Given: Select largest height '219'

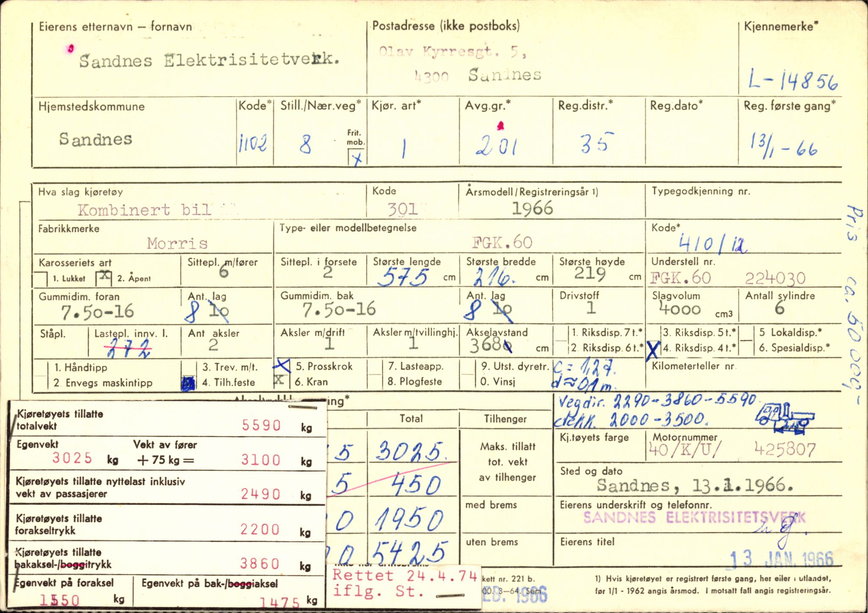Looking at the screenshot, I should point(590,274).
